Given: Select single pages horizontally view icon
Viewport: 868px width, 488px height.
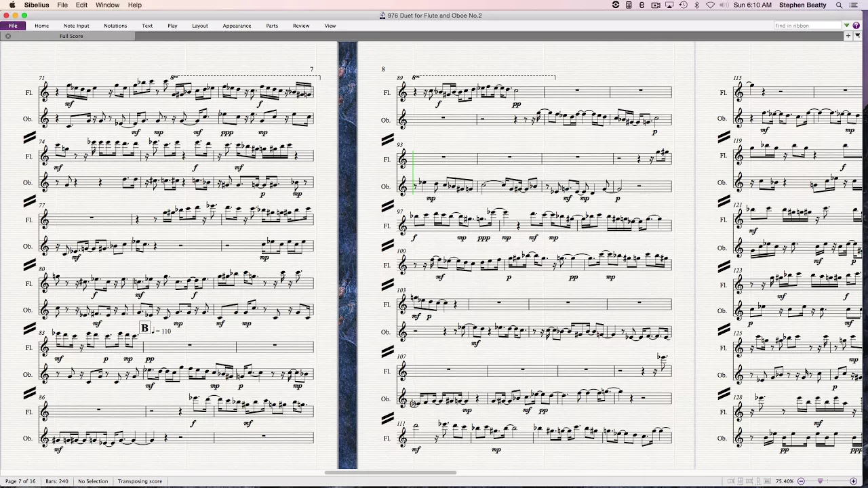Looking at the screenshot, I should (x=749, y=481).
